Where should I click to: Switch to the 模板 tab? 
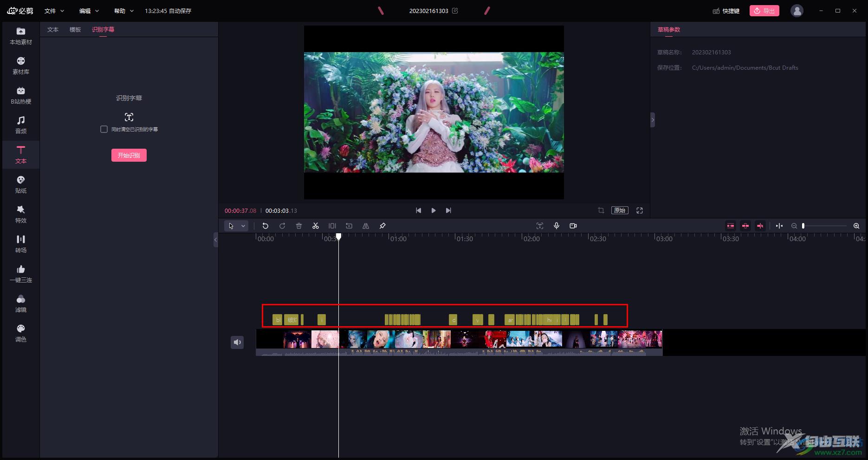tap(75, 29)
